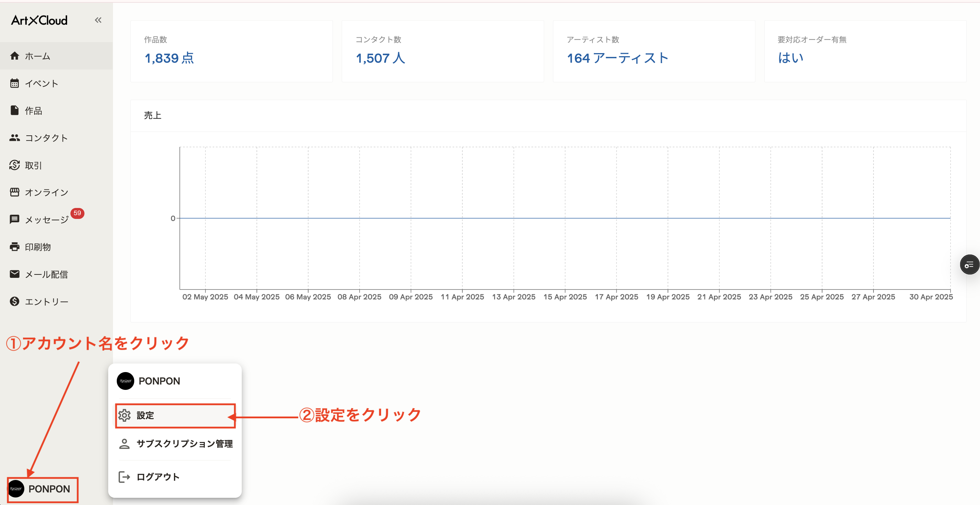Image resolution: width=980 pixels, height=505 pixels.
Task: Open イベント in the sidebar
Action: [x=56, y=83]
